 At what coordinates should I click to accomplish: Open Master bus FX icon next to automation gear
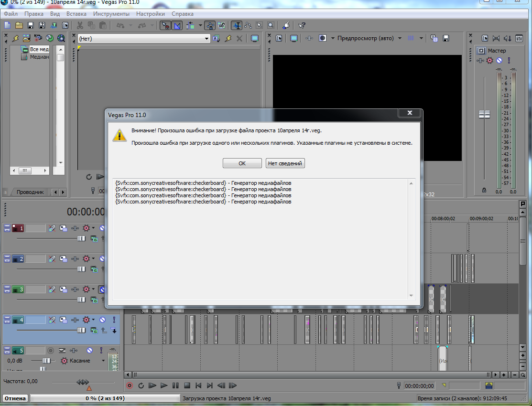click(x=480, y=60)
